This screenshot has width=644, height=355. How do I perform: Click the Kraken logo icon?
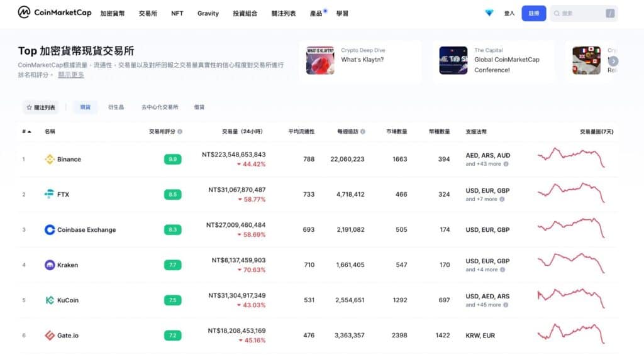(x=50, y=265)
